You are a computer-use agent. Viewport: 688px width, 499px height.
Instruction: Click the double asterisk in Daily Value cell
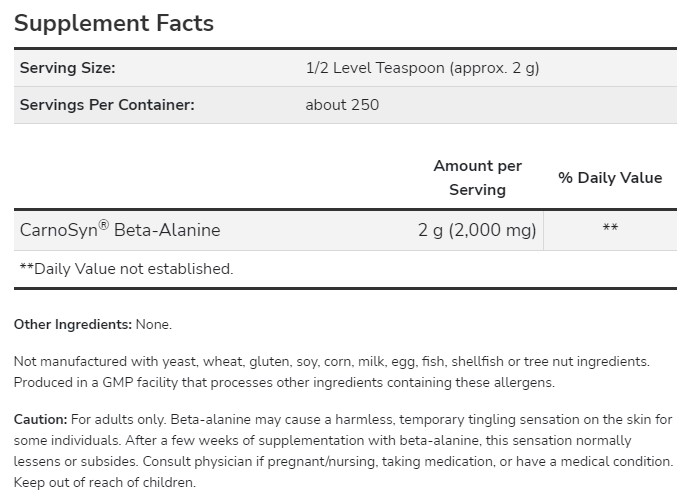pos(610,227)
